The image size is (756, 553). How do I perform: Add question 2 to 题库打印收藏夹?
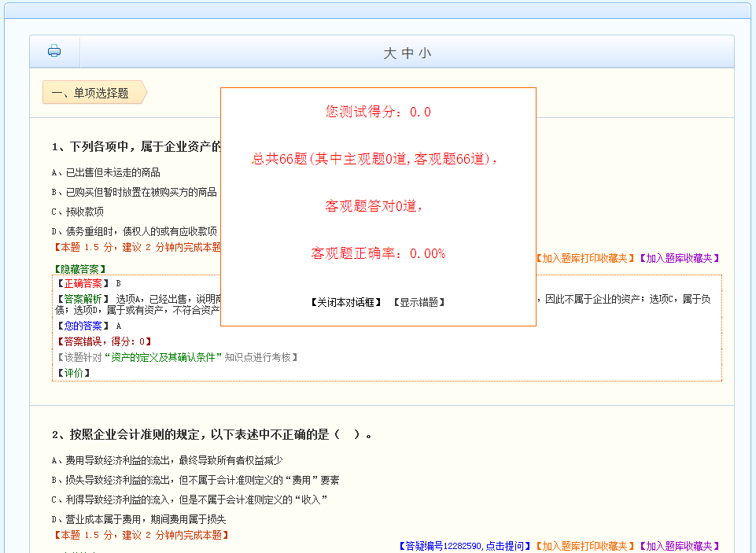pyautogui.click(x=585, y=546)
